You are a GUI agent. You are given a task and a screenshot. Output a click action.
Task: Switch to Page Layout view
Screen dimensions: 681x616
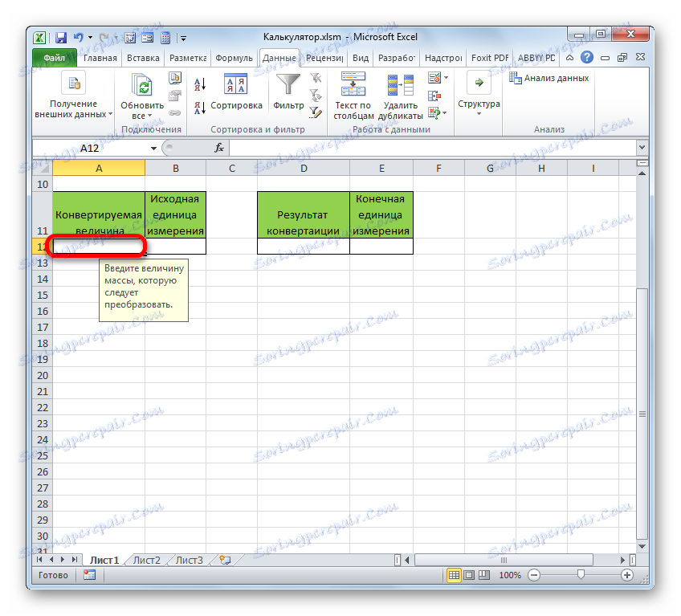[469, 575]
